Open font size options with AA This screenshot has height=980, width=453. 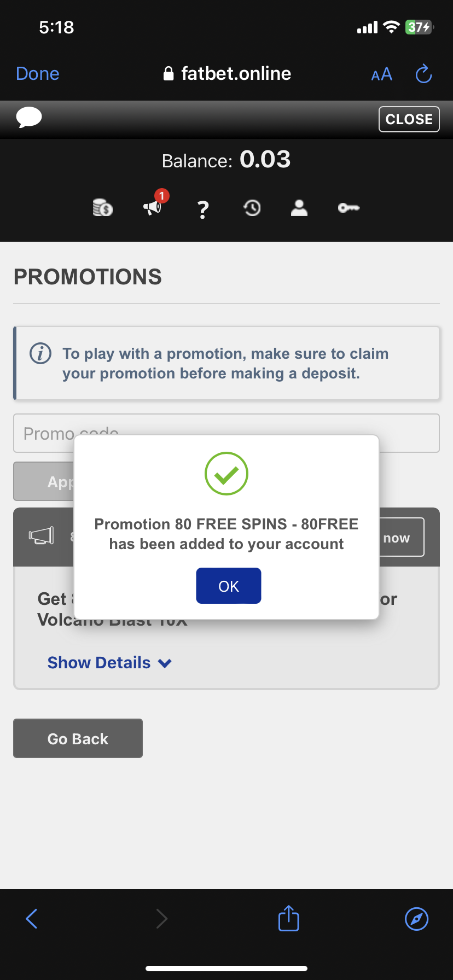381,74
